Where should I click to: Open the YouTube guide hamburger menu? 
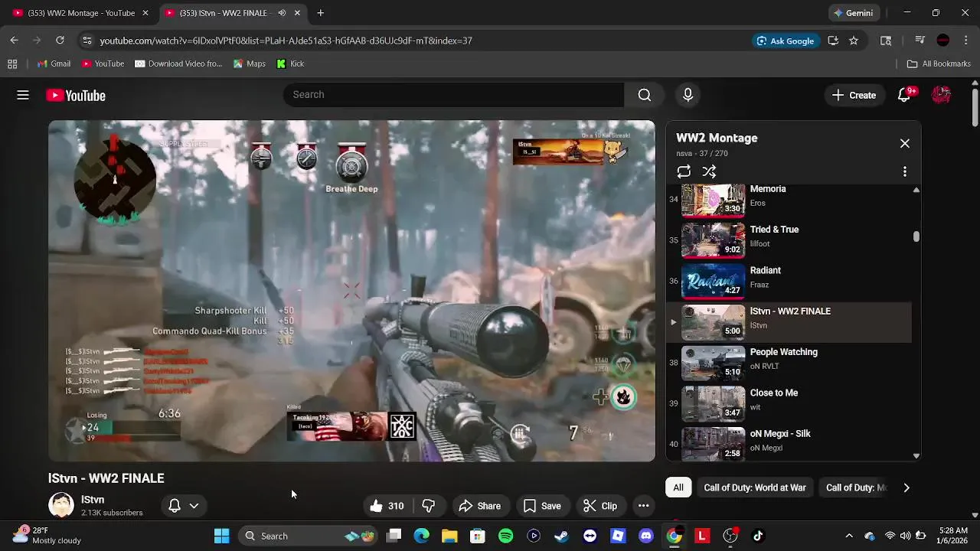[x=23, y=95]
